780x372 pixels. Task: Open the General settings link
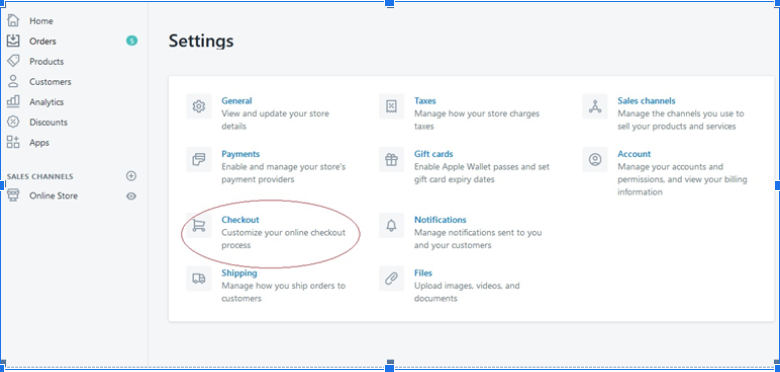click(x=237, y=101)
